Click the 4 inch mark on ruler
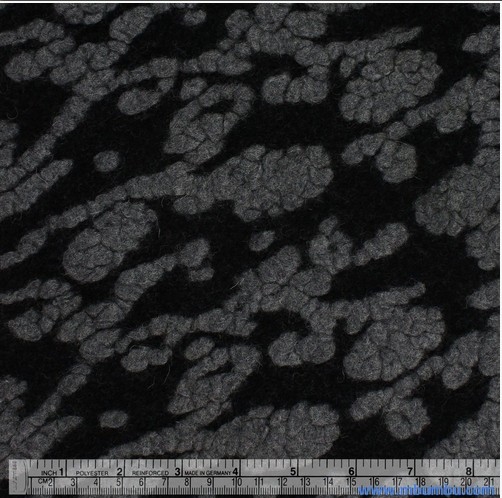 pyautogui.click(x=235, y=472)
